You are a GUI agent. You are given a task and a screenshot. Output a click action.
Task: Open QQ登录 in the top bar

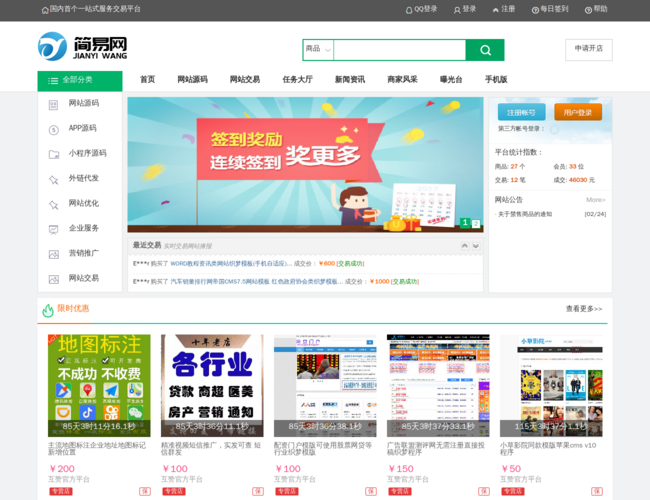pos(421,9)
